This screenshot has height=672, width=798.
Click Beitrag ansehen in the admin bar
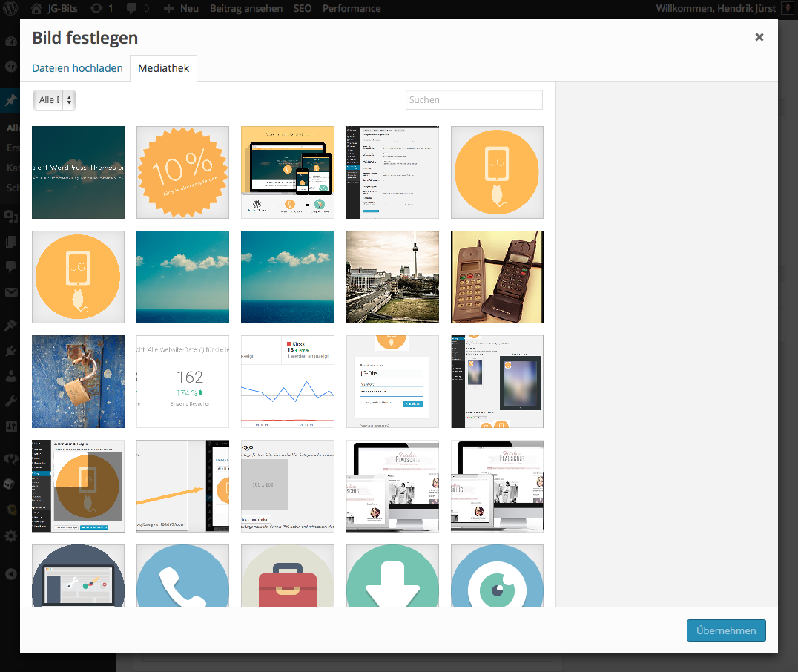pos(245,9)
